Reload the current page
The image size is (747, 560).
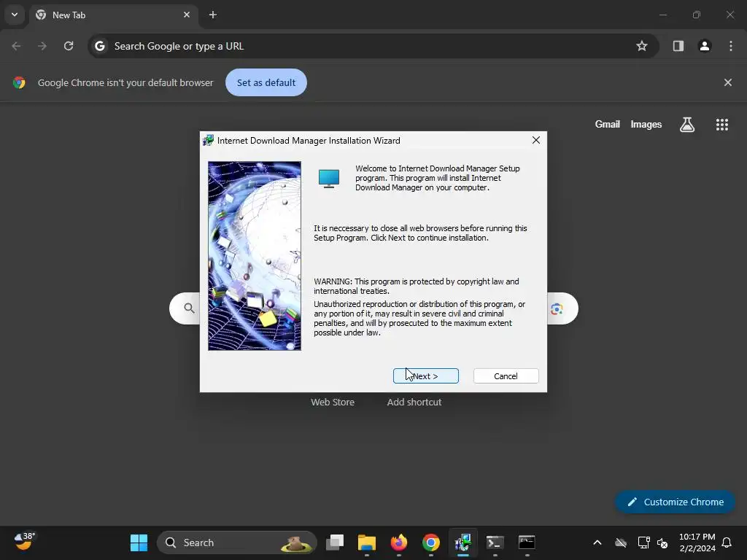coord(69,46)
